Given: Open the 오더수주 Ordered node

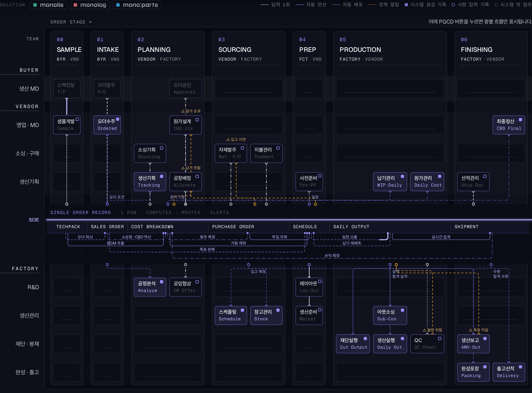Looking at the screenshot, I should [x=107, y=125].
